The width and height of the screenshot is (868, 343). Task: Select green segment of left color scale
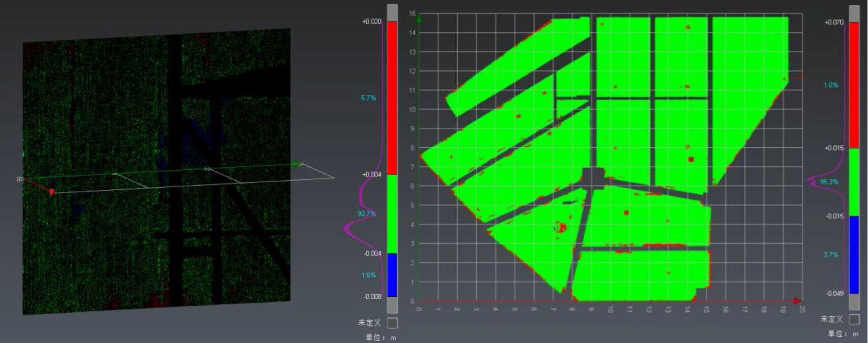[392, 214]
